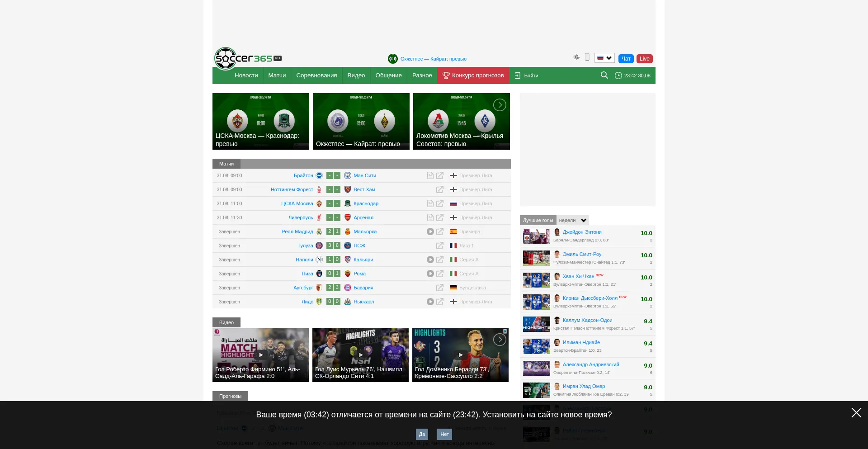The height and width of the screenshot is (449, 868).
Task: Play Доменико Берарди goal video
Action: pos(460,355)
